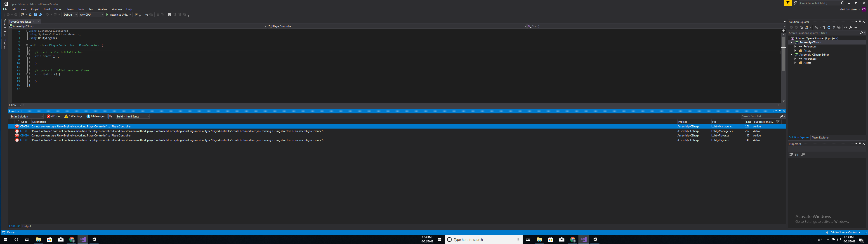Viewport: 868px width, 244px height.
Task: Open Chrome from the left Windows taskbar
Action: point(72,239)
